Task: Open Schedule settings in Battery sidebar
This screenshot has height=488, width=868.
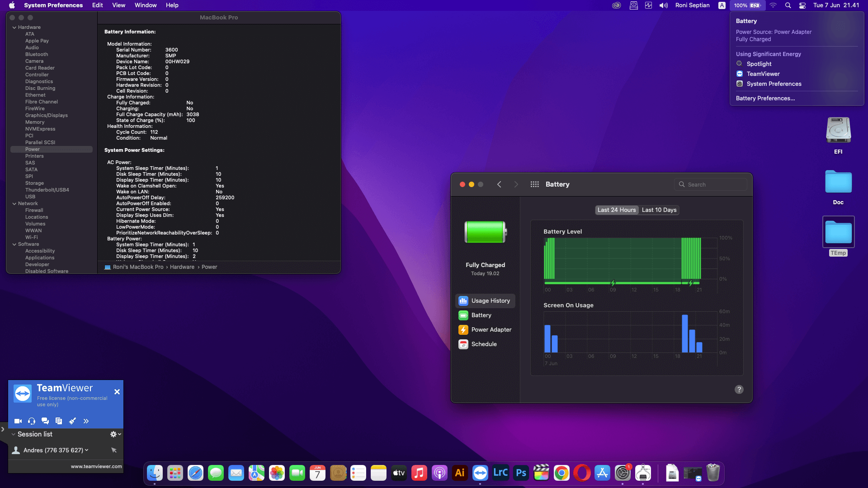Action: 485,344
